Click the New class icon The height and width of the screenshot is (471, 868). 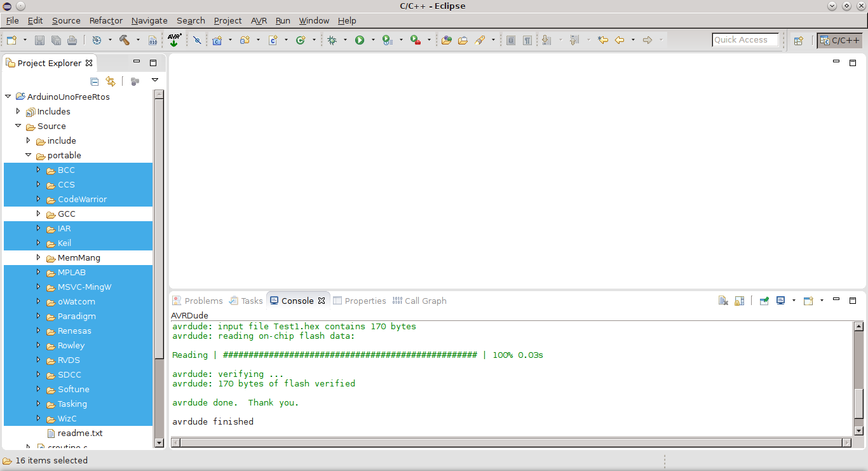point(301,40)
